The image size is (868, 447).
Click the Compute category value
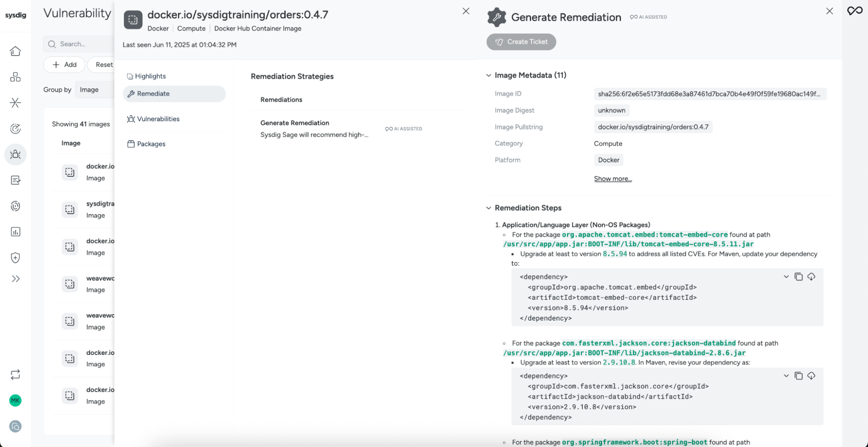pyautogui.click(x=608, y=143)
